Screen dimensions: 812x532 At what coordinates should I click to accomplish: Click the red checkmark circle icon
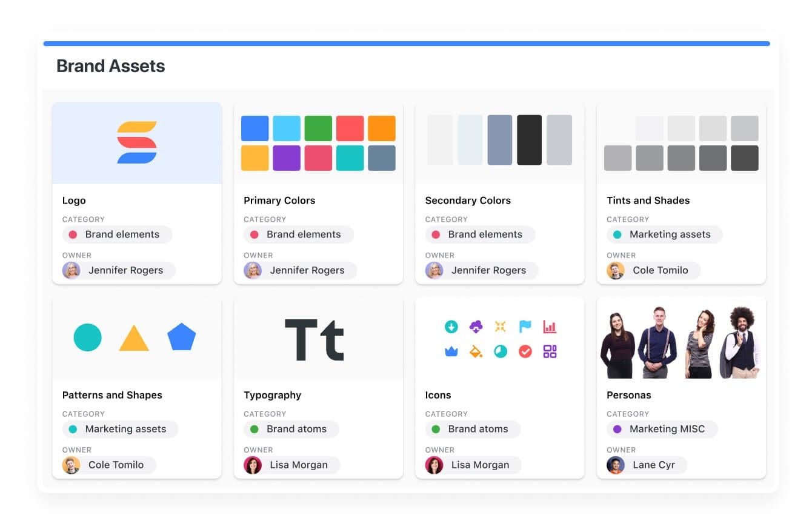pyautogui.click(x=525, y=351)
